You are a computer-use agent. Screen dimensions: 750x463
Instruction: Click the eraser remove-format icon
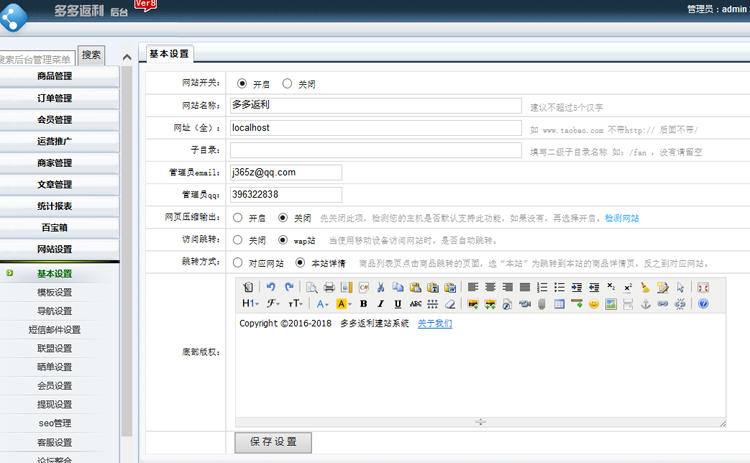point(450,304)
